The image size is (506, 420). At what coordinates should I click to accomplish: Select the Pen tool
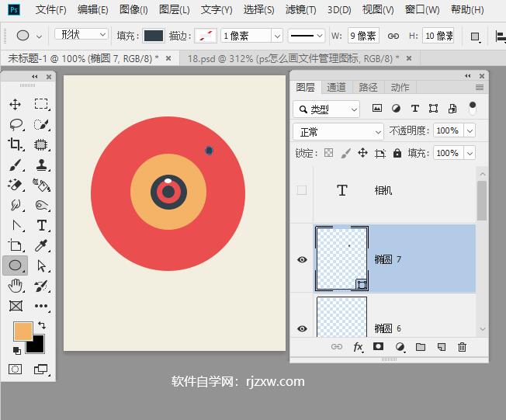[x=16, y=225]
